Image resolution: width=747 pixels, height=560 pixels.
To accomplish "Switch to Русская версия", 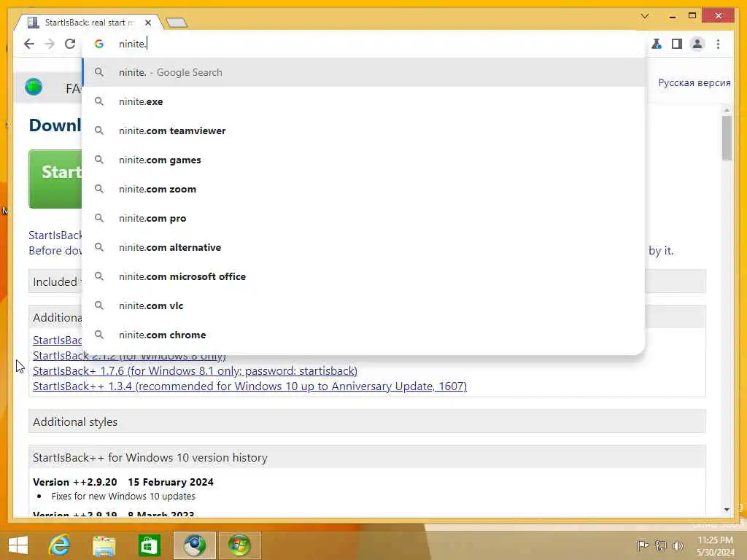I will 694,82.
